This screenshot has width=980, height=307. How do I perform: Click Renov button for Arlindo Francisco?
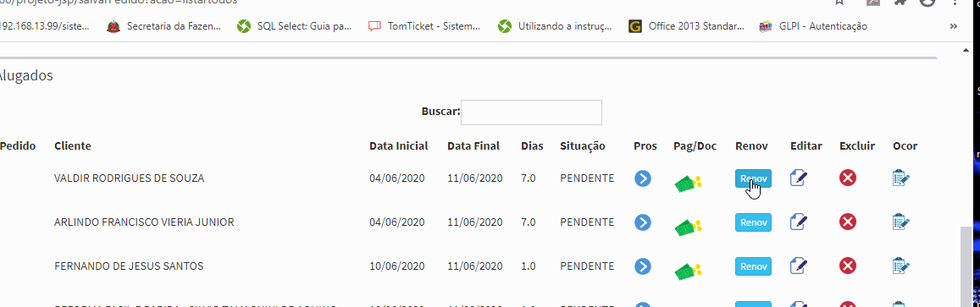[753, 222]
